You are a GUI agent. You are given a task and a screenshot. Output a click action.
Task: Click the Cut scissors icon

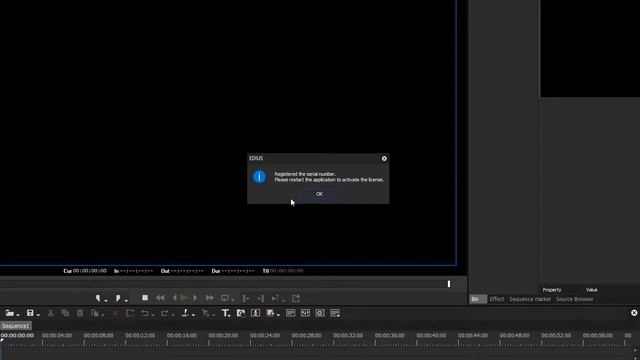tap(51, 313)
